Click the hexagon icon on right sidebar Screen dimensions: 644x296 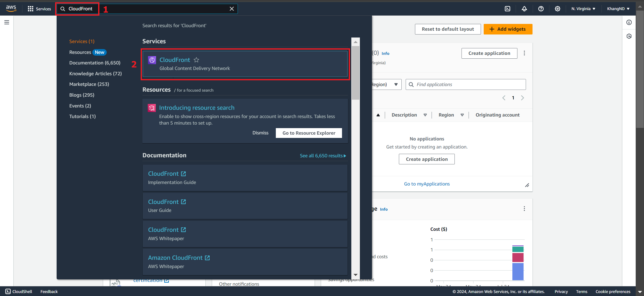[x=629, y=36]
